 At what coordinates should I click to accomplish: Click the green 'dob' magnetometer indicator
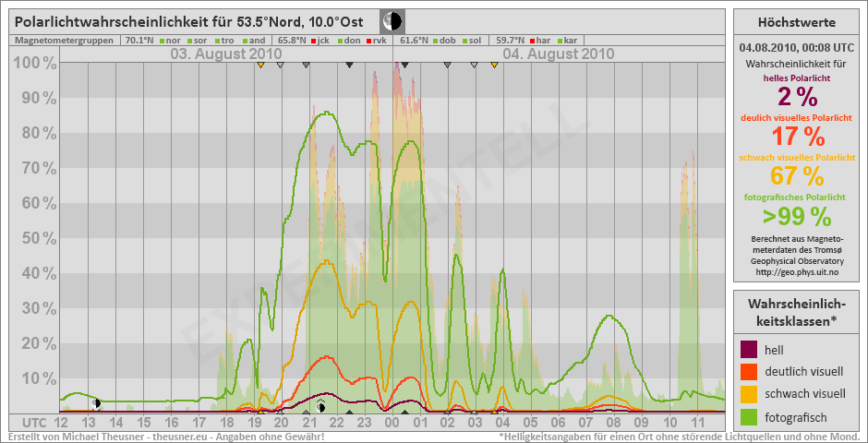[x=436, y=41]
